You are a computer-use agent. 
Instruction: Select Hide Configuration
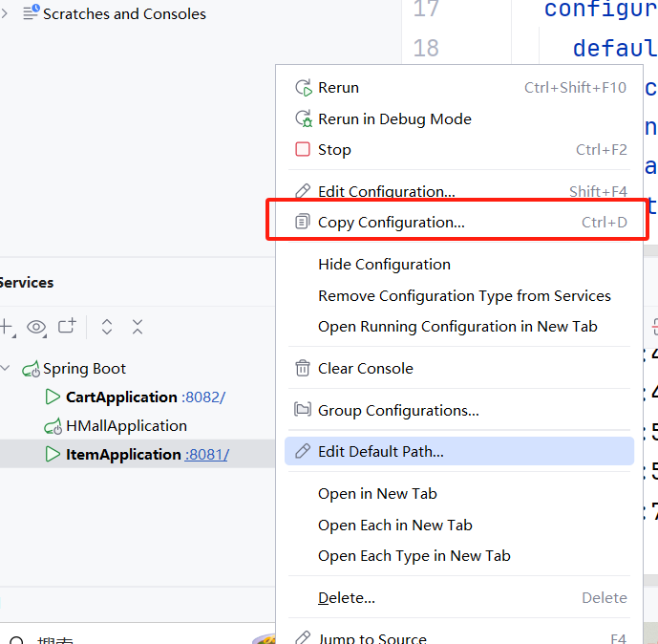(459, 265)
